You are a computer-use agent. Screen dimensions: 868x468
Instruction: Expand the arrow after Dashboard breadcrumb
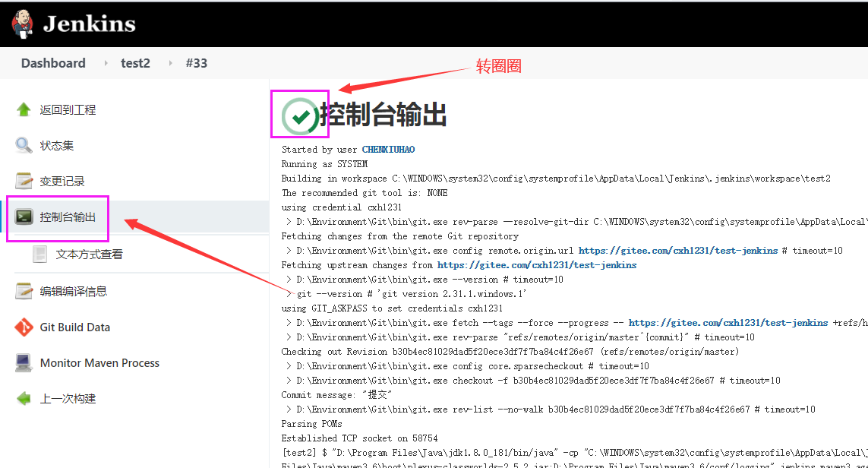(x=106, y=63)
